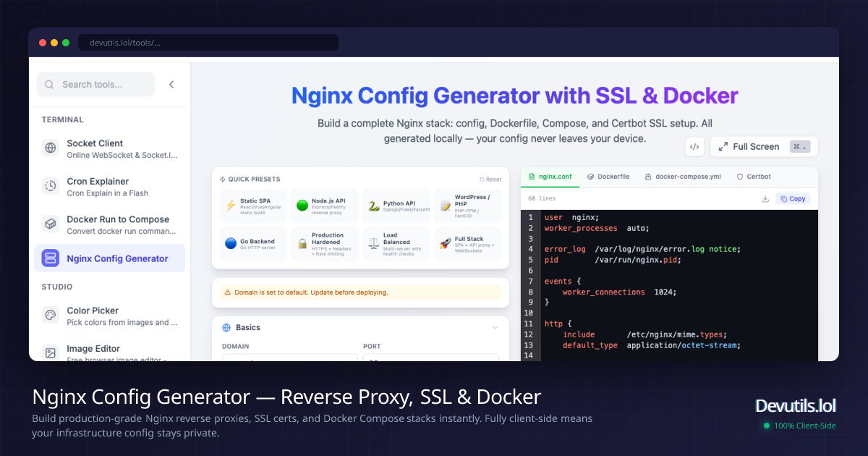
Task: Apply the Node.js API preset
Action: coord(325,206)
